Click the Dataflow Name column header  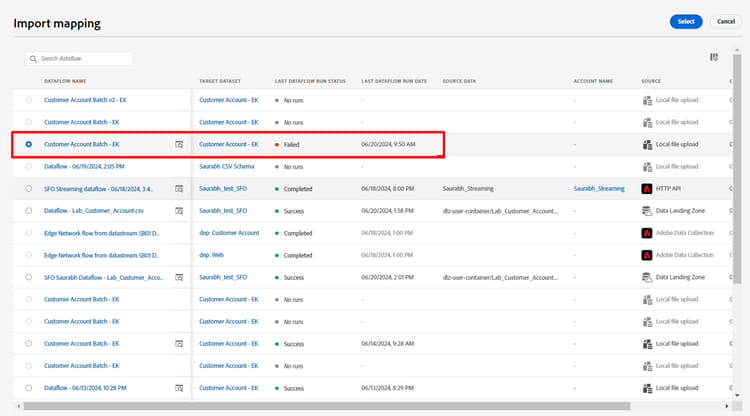pyautogui.click(x=65, y=81)
